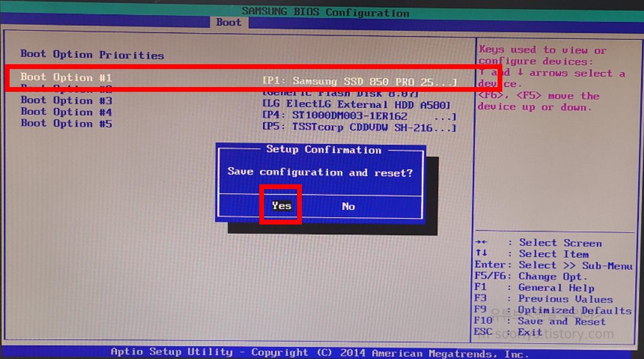Image resolution: width=644 pixels, height=359 pixels.
Task: Click the Setup Confirmation dialog title
Action: click(x=324, y=149)
